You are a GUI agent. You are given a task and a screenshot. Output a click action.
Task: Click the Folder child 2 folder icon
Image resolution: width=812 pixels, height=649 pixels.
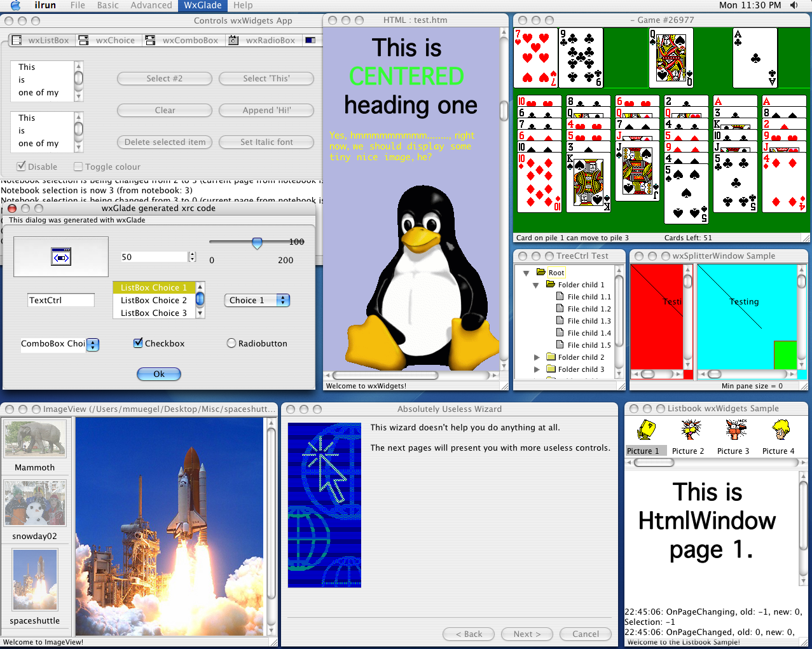(551, 357)
